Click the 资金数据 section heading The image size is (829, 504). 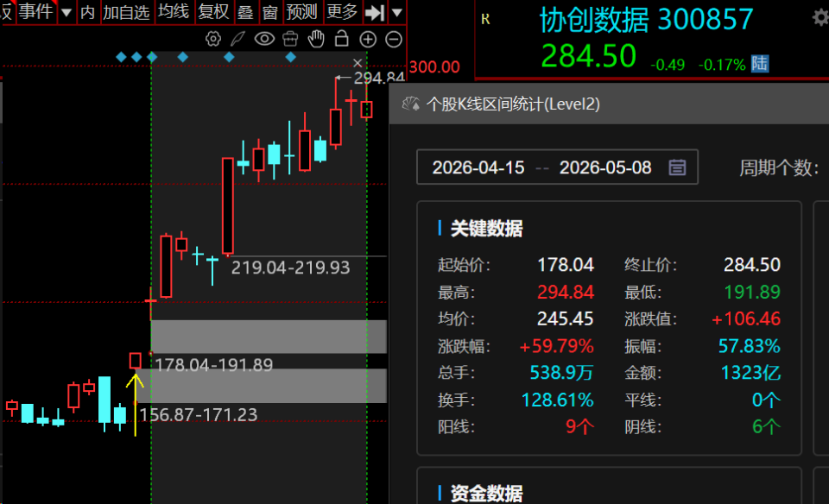click(x=486, y=494)
